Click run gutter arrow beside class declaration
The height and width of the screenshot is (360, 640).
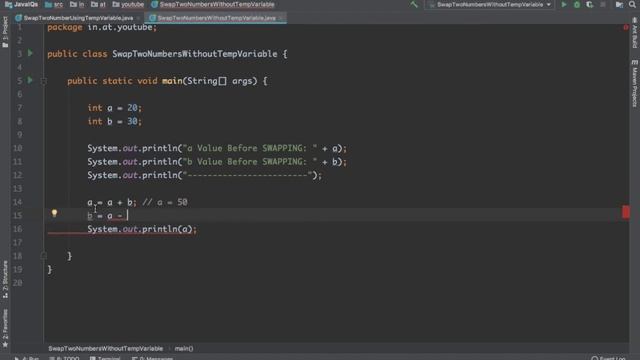pyautogui.click(x=30, y=53)
